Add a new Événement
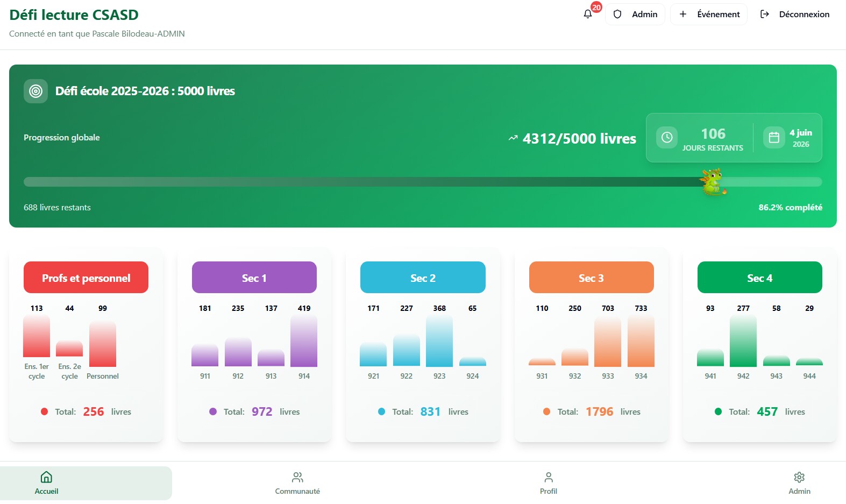Screen dimensions: 846x504 point(709,15)
